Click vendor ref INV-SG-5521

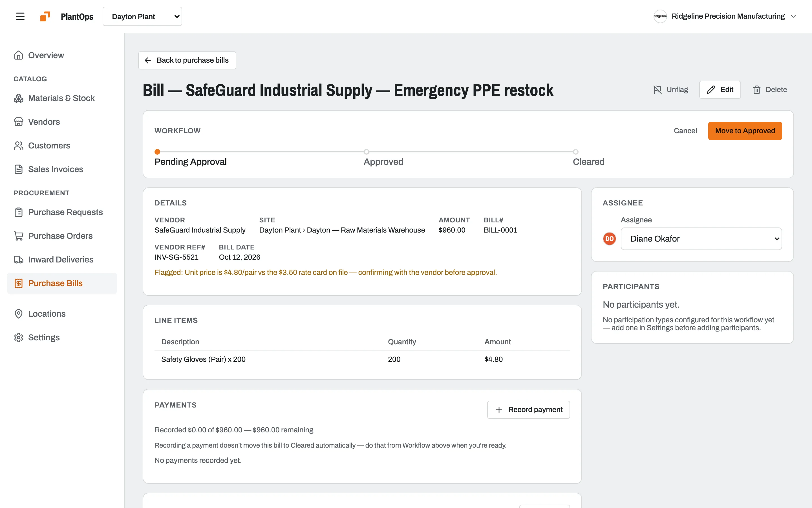point(176,257)
